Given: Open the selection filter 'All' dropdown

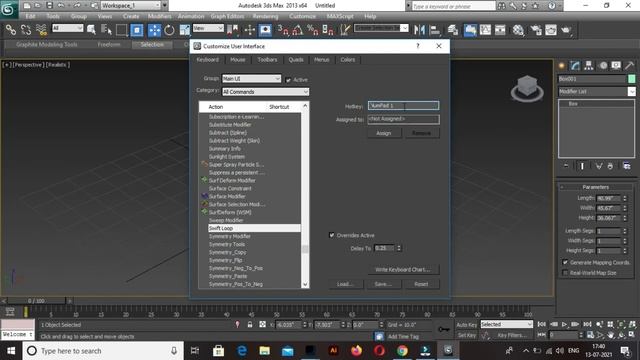Looking at the screenshot, I should [x=68, y=28].
